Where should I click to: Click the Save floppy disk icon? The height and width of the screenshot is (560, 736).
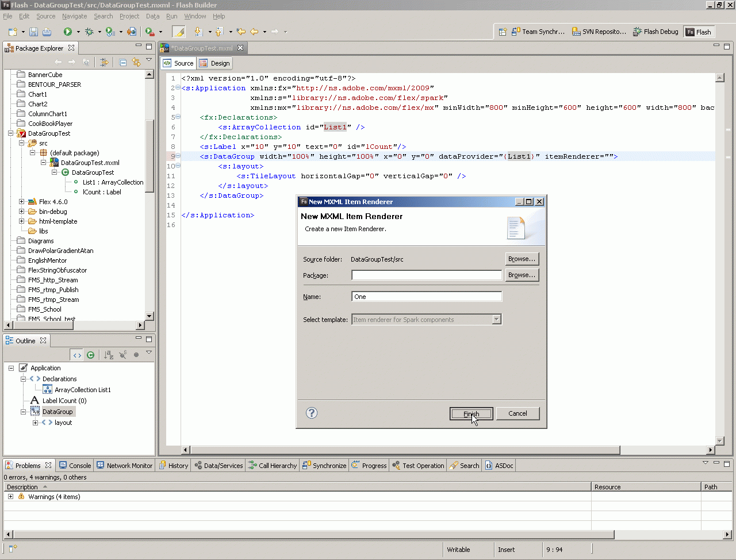(33, 32)
